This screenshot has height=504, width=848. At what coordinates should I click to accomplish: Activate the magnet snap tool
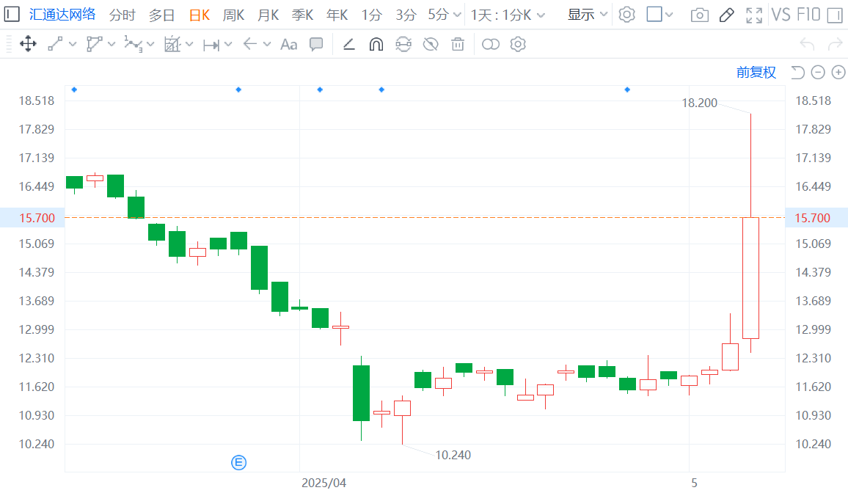coord(376,45)
